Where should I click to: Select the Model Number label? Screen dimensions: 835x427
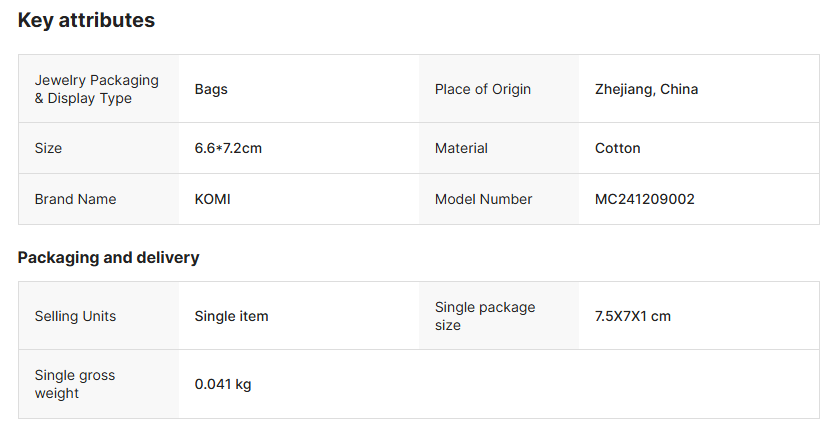click(x=483, y=199)
